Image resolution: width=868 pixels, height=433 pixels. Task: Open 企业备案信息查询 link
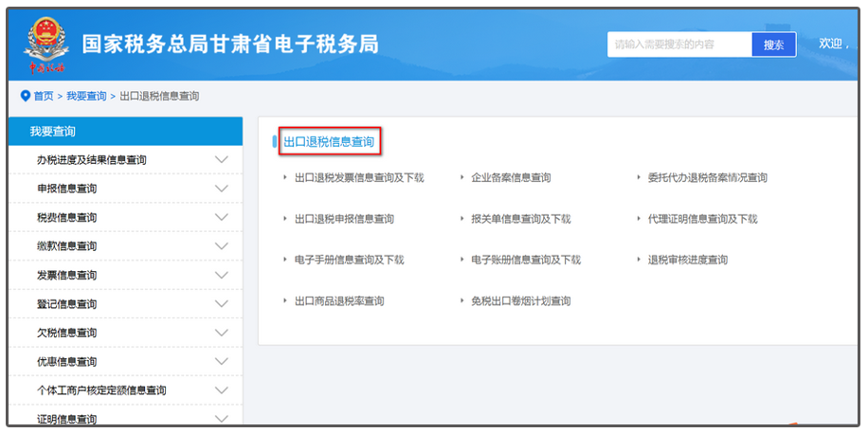(511, 178)
